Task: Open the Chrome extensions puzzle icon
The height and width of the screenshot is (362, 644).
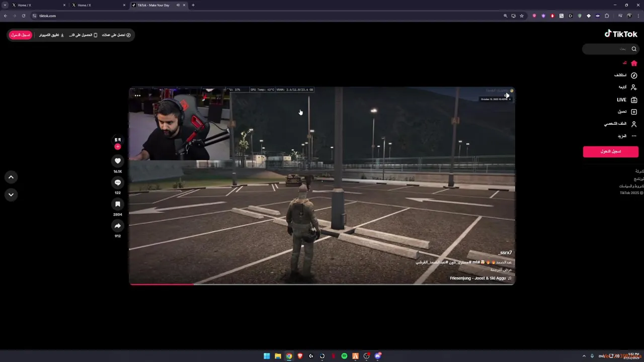Action: [x=607, y=16]
